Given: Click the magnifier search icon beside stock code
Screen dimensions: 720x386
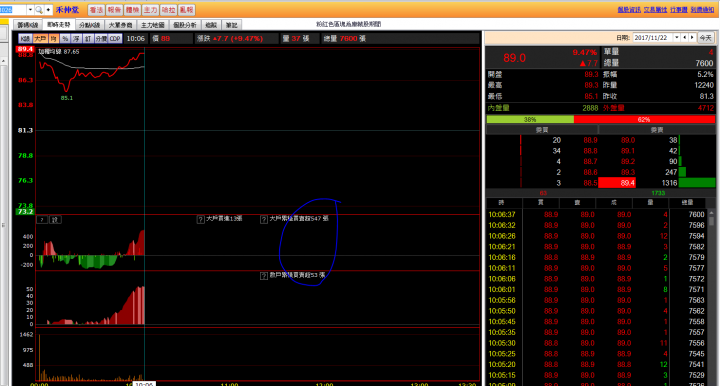Looking at the screenshot, I should coord(39,10).
